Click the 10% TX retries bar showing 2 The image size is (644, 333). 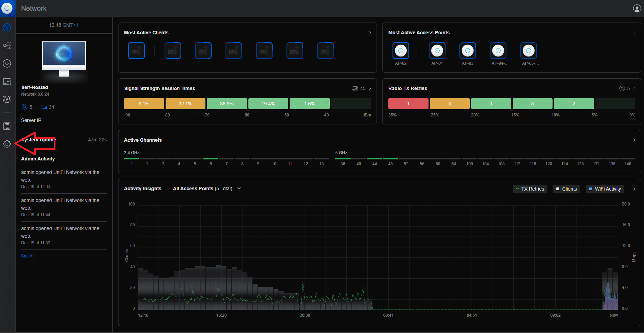(574, 104)
